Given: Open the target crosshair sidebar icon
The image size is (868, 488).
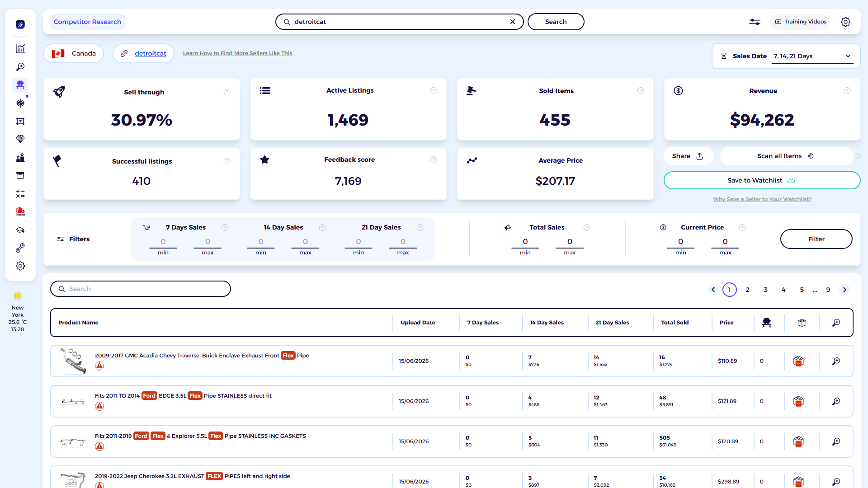Looking at the screenshot, I should 20,103.
